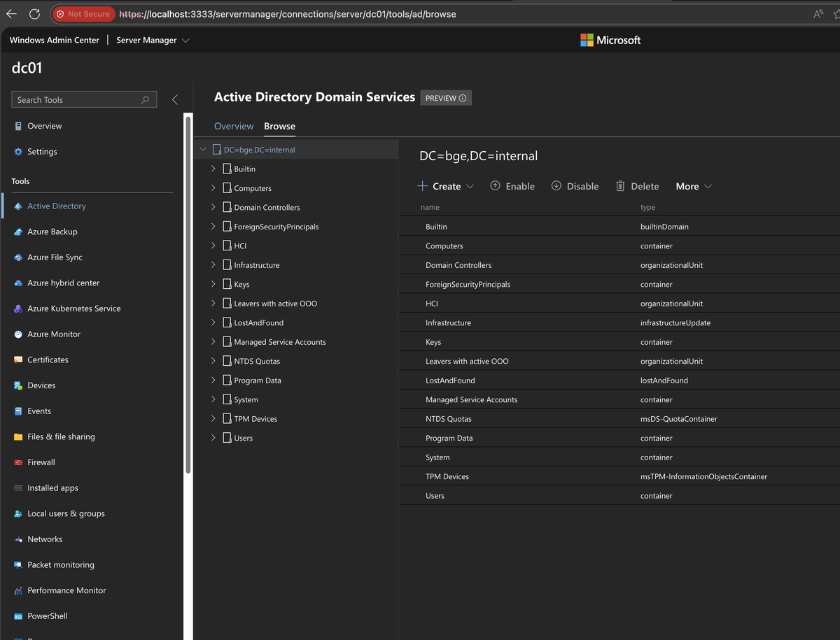Click the Azure Backup sidebar icon
This screenshot has width=840, height=640.
click(18, 232)
